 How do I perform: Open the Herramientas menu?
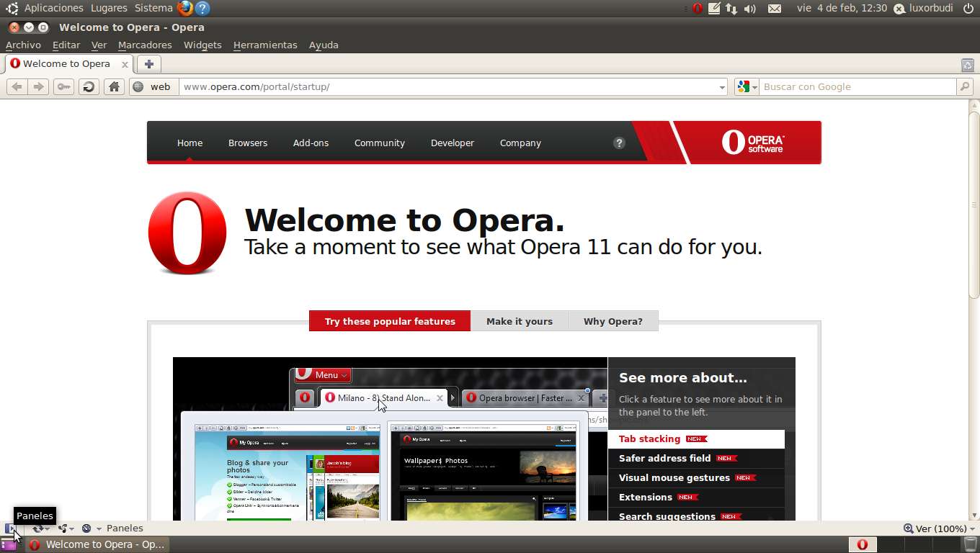265,45
